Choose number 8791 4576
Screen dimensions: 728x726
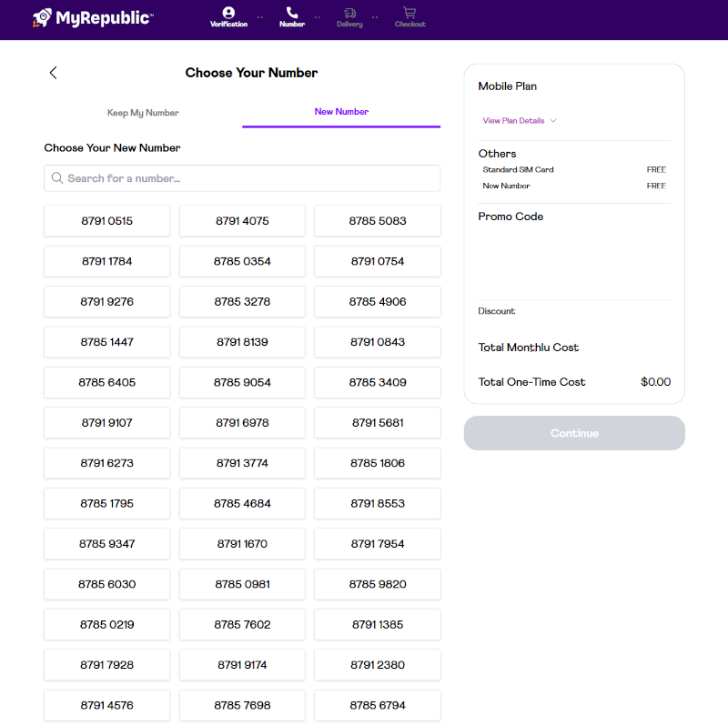pyautogui.click(x=107, y=706)
